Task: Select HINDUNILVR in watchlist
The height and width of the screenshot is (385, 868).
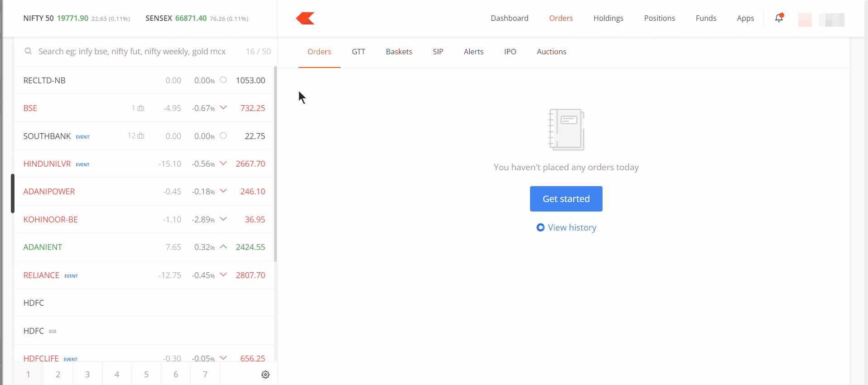Action: point(144,164)
